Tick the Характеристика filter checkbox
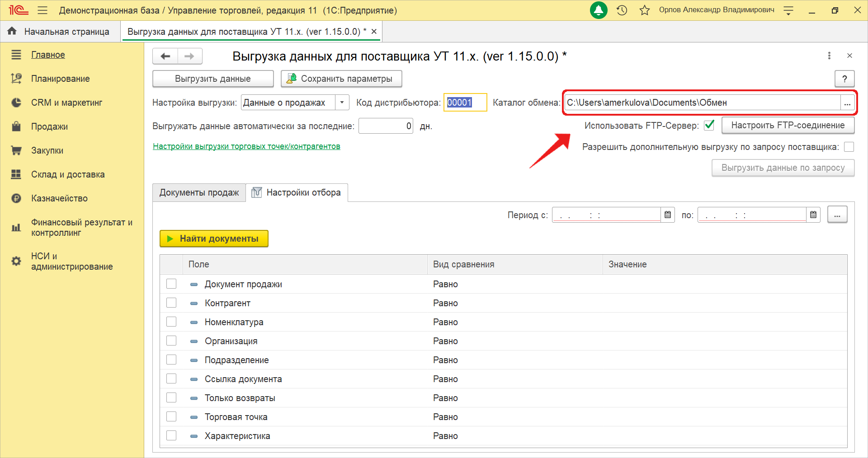The height and width of the screenshot is (458, 868). (x=171, y=435)
